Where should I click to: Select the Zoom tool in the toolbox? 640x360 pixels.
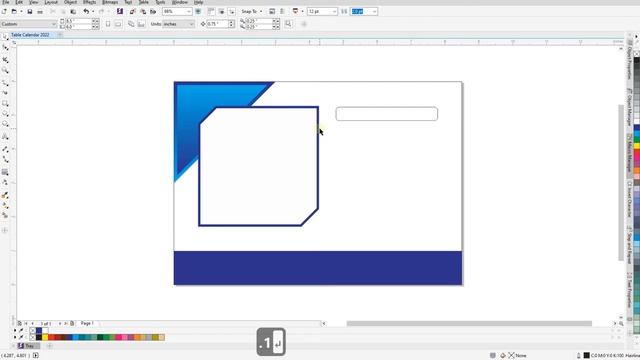coord(5,70)
